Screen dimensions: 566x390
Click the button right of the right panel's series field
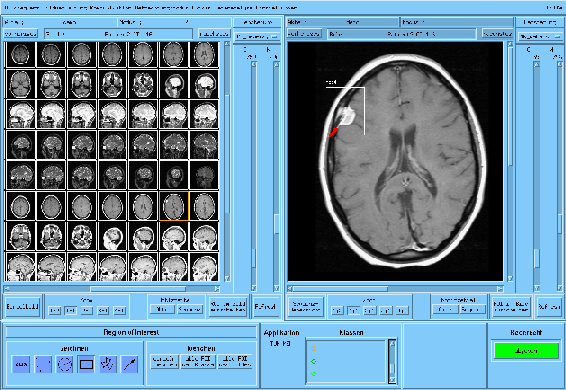coord(497,34)
